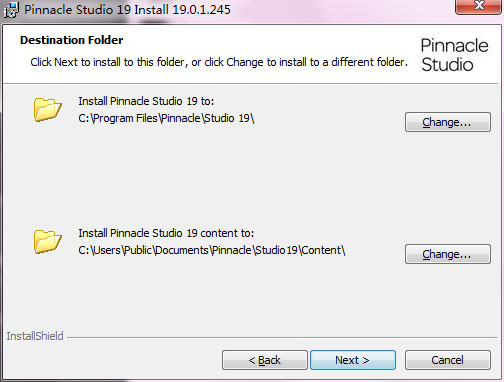
Task: Click the InstallShield label
Action: click(x=35, y=336)
